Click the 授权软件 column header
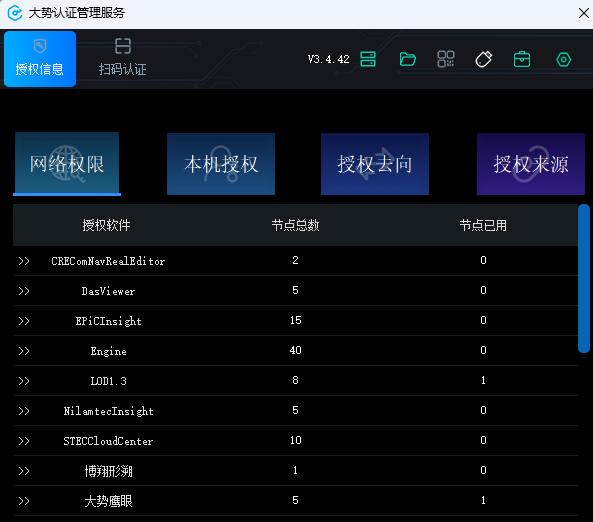The height and width of the screenshot is (522, 593). pos(106,225)
